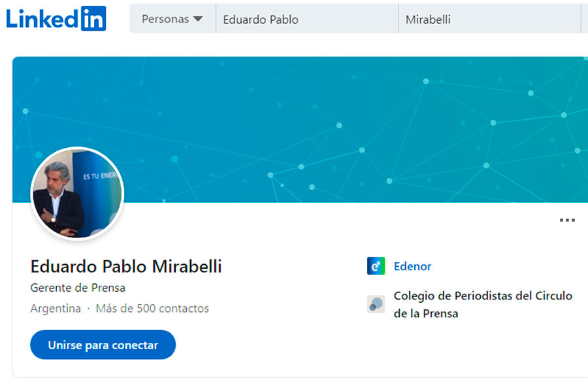Click the Colegio de Periodistas logo icon
This screenshot has height=380, width=588.
point(376,303)
